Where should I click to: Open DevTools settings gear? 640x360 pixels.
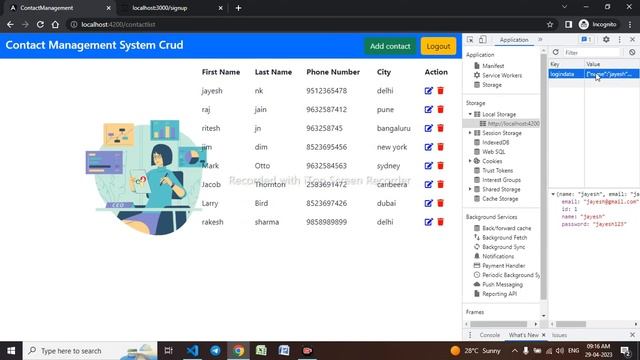[606, 40]
